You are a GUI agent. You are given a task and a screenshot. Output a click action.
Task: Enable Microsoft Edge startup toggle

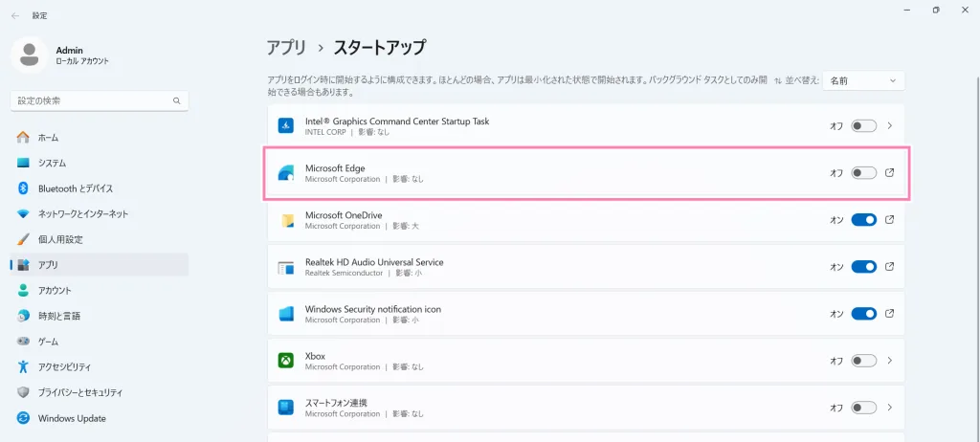tap(863, 173)
